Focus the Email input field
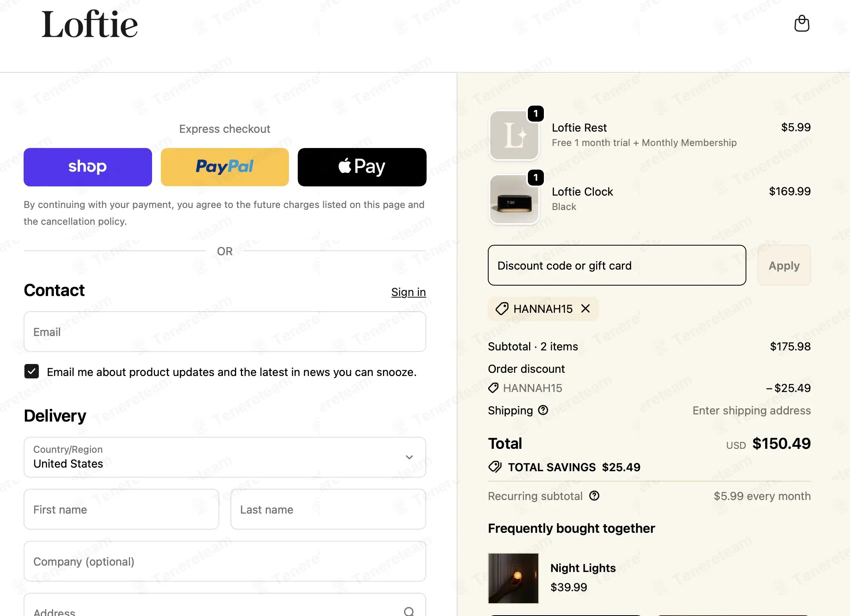Viewport: 850px width, 616px height. [x=225, y=332]
